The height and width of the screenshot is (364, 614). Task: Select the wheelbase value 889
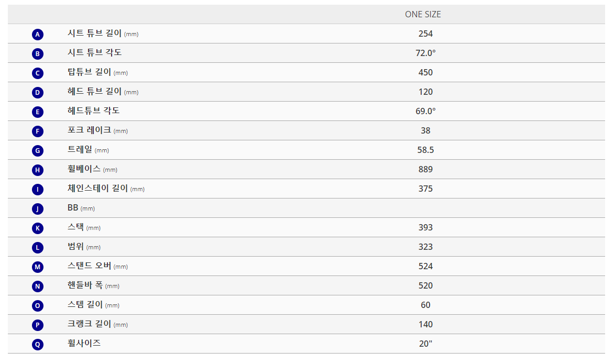[x=425, y=170]
